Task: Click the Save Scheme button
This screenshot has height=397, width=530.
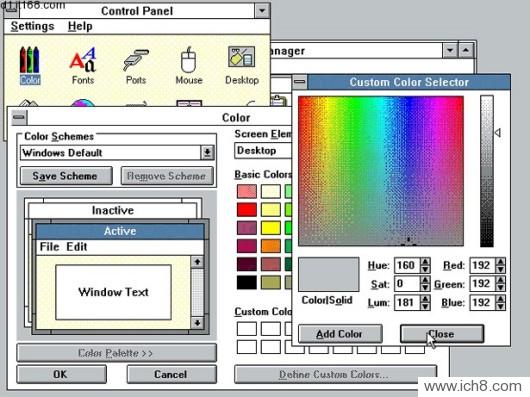Action: coord(66,176)
